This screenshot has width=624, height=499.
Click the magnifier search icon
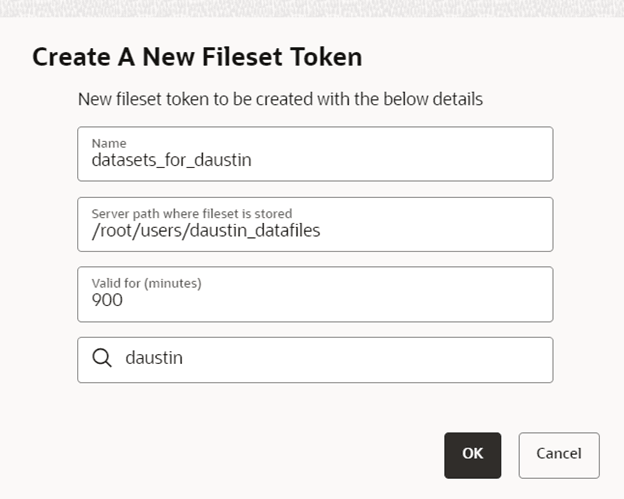[101, 359]
